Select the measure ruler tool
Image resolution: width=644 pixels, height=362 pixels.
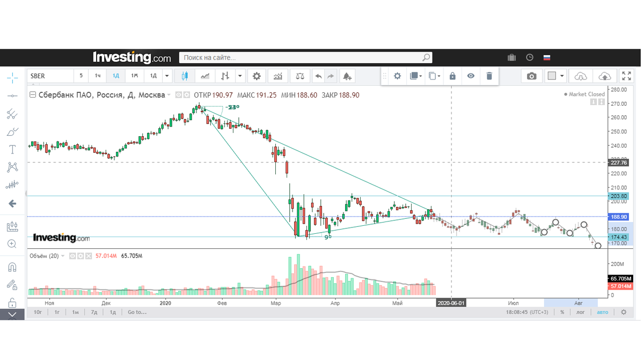click(12, 226)
